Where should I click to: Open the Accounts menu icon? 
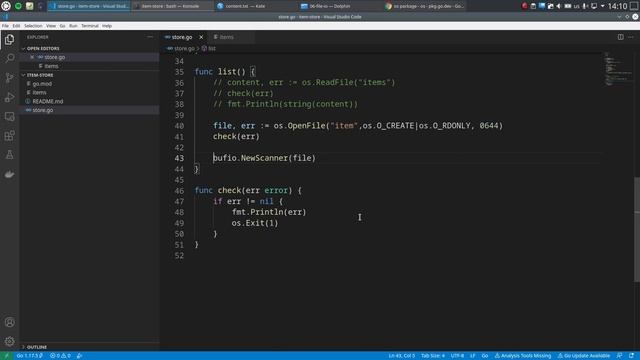(x=9, y=322)
